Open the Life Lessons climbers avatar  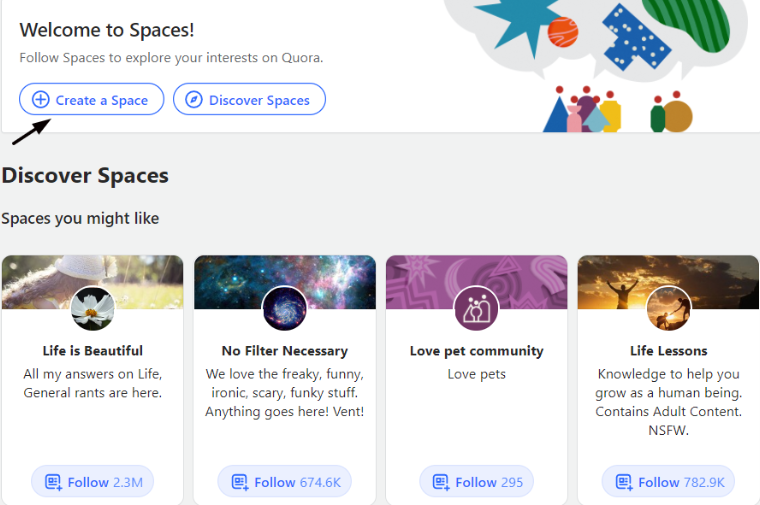coord(668,309)
